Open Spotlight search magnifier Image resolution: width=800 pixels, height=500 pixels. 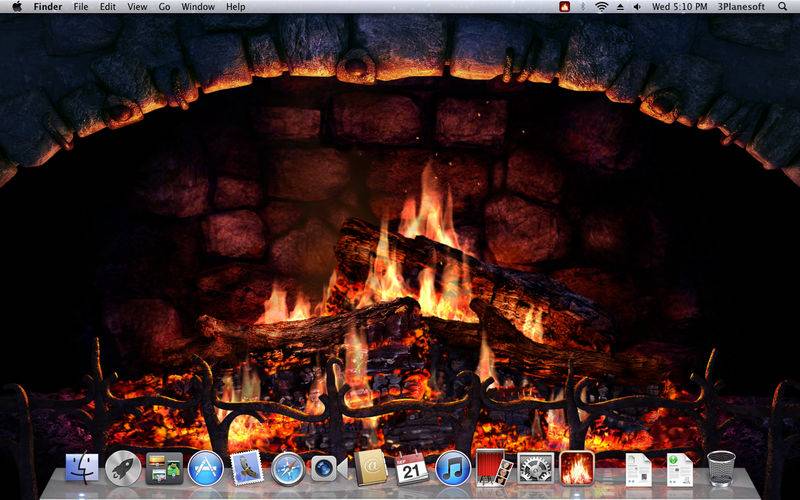click(783, 7)
